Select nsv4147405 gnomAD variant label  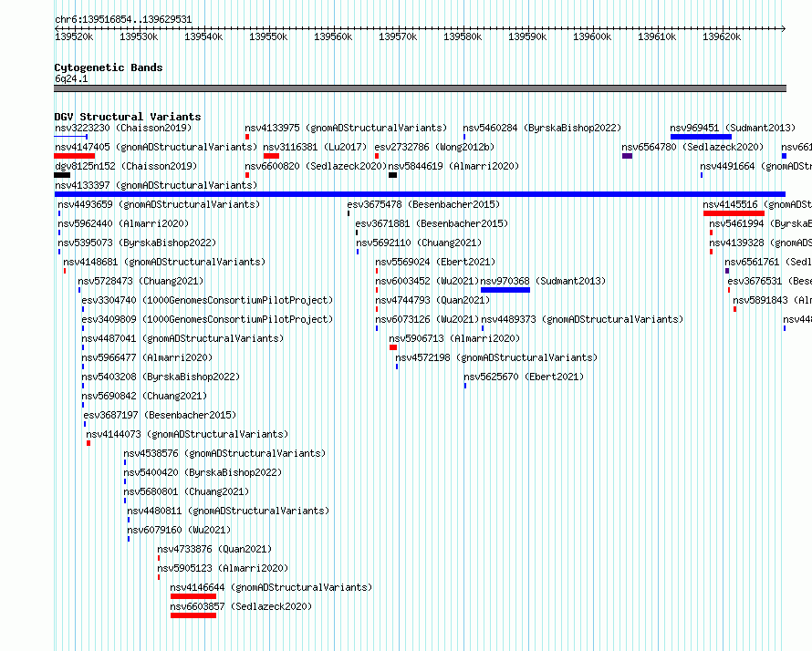156,147
